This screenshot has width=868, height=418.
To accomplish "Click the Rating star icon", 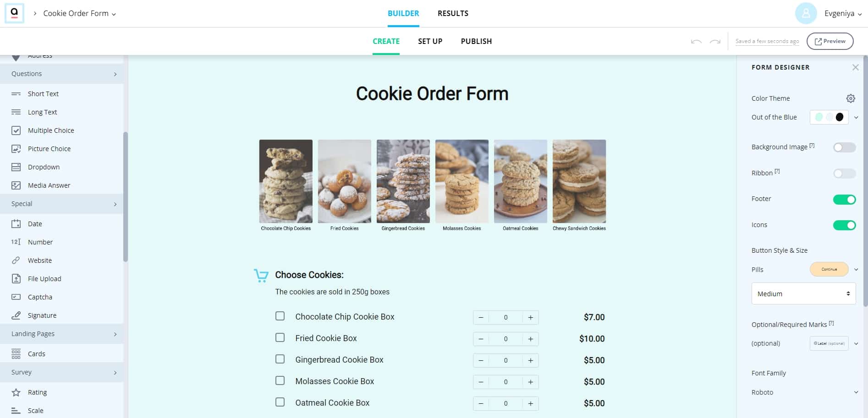I will pos(16,392).
